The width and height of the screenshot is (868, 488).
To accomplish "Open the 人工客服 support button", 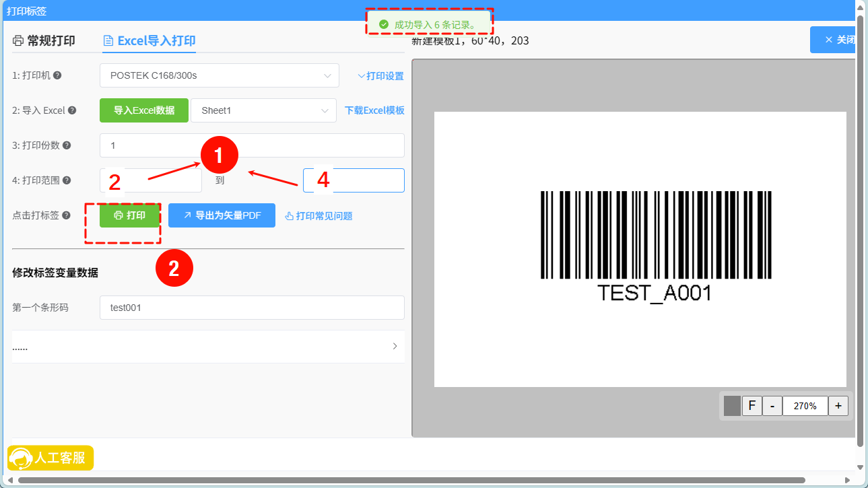I will coord(51,458).
